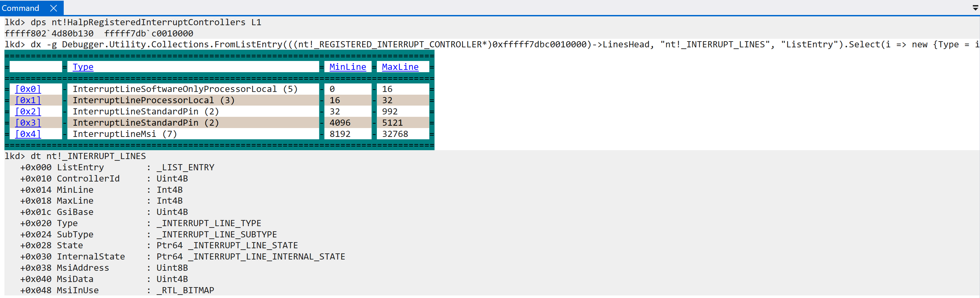The image size is (980, 298).
Task: Sort by the MinLine column header
Action: pyautogui.click(x=347, y=67)
